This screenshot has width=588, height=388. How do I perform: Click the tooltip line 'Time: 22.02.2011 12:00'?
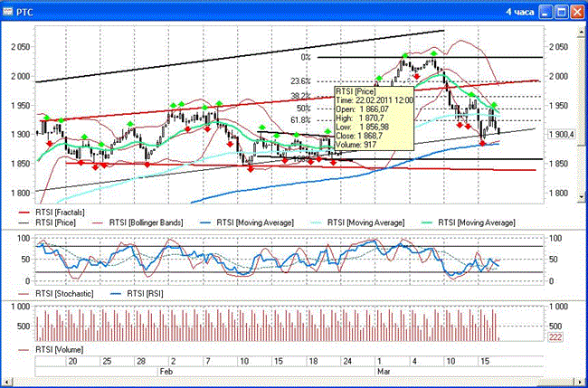[x=375, y=100]
